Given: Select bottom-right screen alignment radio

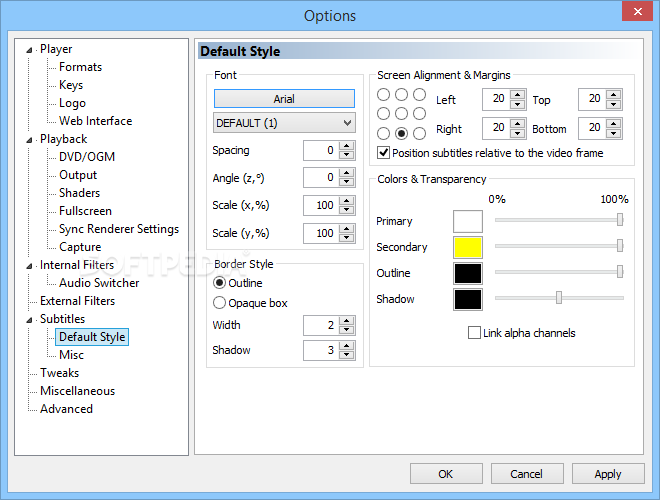Looking at the screenshot, I should (419, 133).
